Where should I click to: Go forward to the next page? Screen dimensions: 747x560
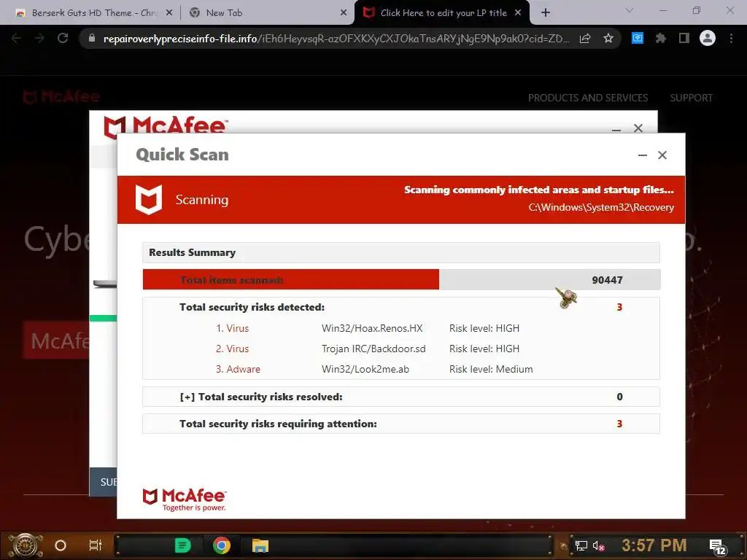click(x=39, y=39)
